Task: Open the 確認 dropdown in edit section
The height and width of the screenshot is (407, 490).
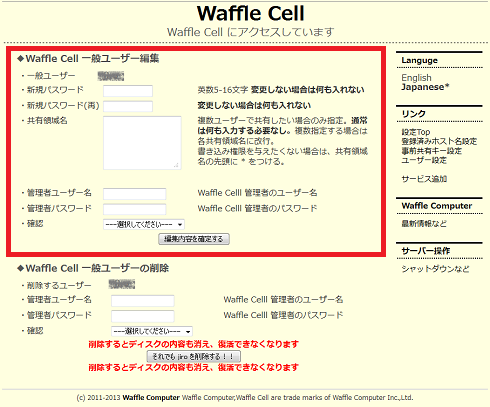Action: (x=144, y=224)
